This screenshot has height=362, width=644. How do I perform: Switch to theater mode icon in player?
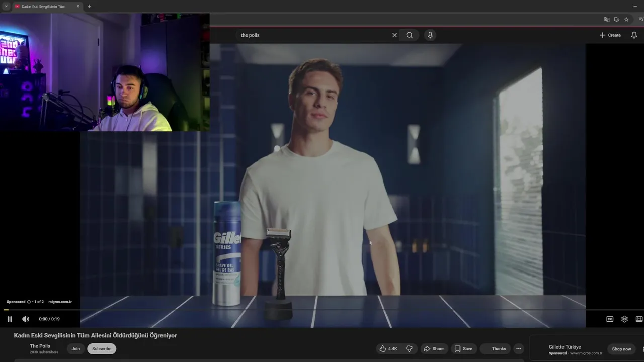coord(639,319)
